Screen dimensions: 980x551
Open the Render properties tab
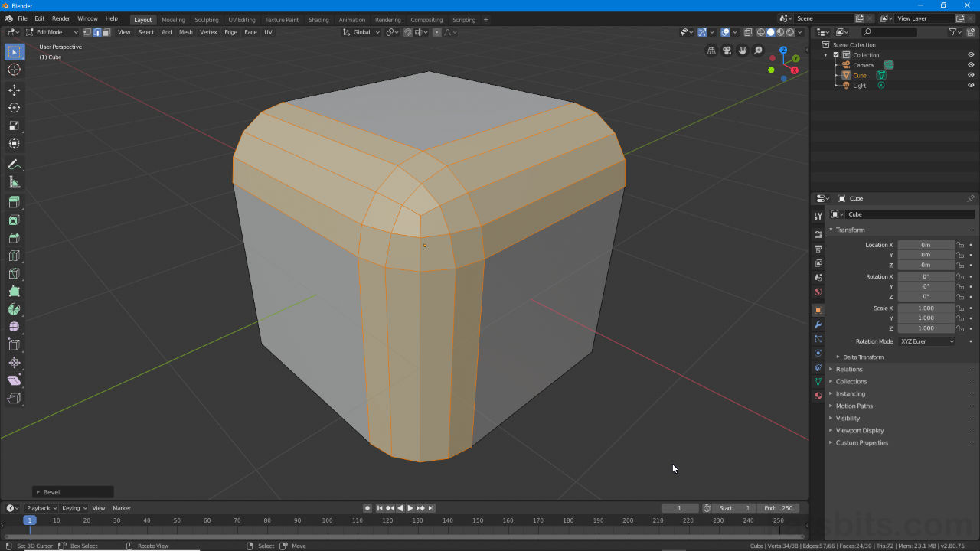[x=818, y=234]
